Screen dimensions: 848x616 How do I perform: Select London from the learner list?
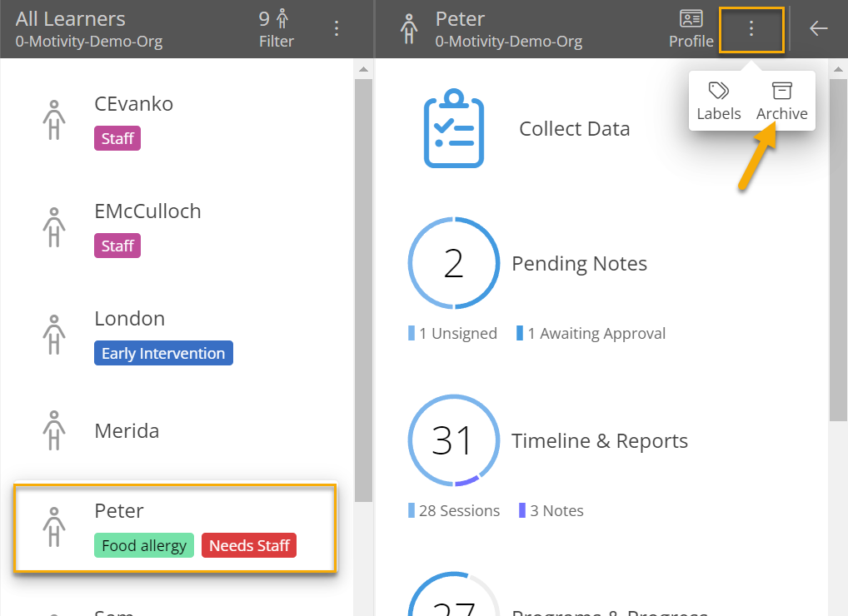pyautogui.click(x=130, y=318)
